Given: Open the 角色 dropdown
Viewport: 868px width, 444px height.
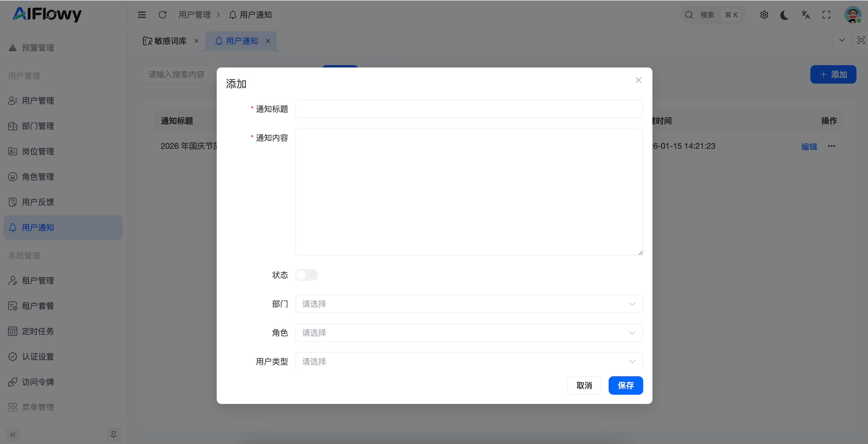Looking at the screenshot, I should click(x=468, y=333).
